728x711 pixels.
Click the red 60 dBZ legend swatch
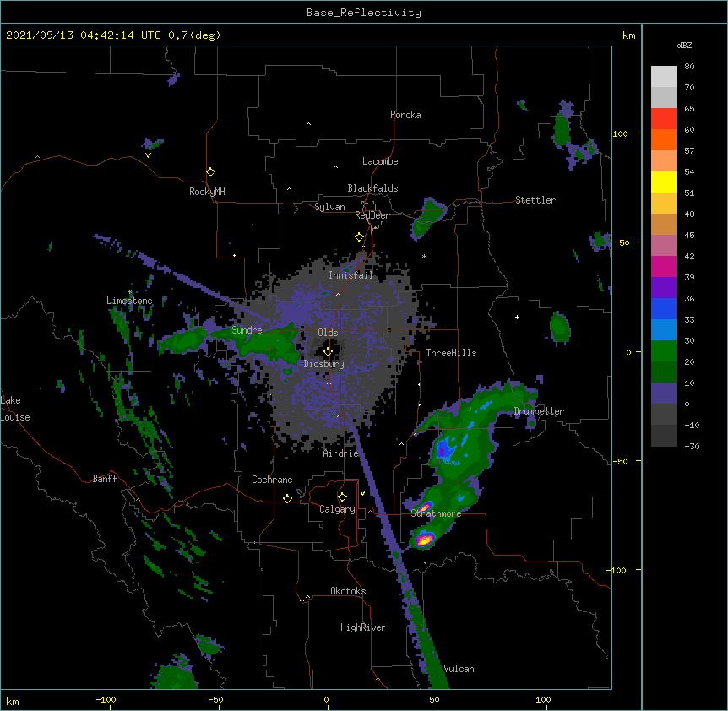tap(664, 119)
